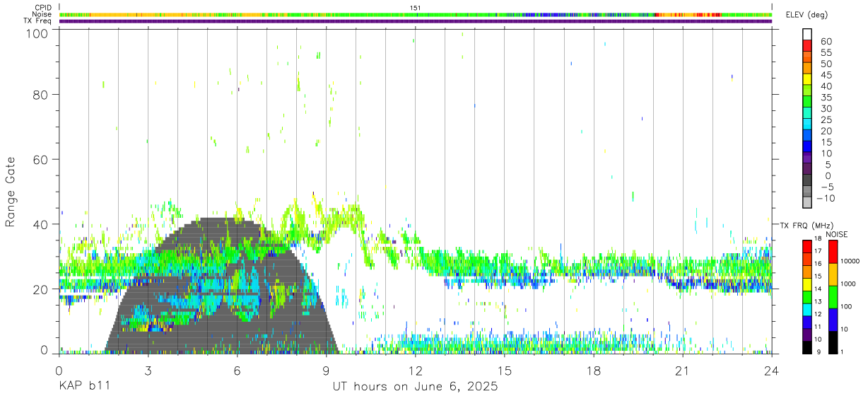
Task: Click the 24 tick on the UT hours axis
Action: (771, 371)
